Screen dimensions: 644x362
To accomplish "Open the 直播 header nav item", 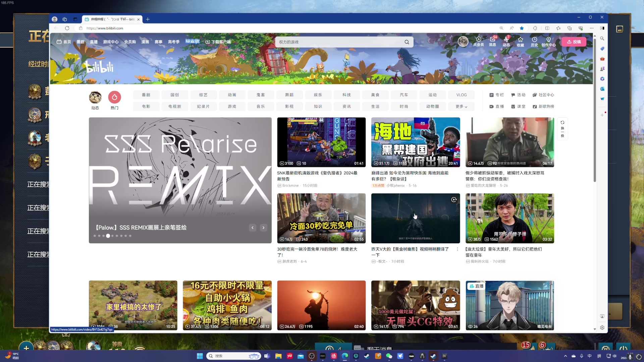I will pyautogui.click(x=94, y=42).
